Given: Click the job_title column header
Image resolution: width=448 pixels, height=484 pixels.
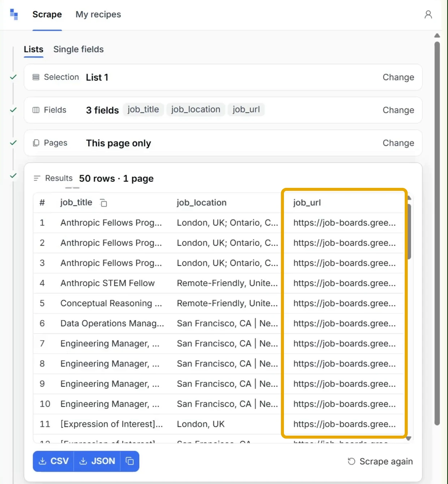Looking at the screenshot, I should (x=76, y=203).
